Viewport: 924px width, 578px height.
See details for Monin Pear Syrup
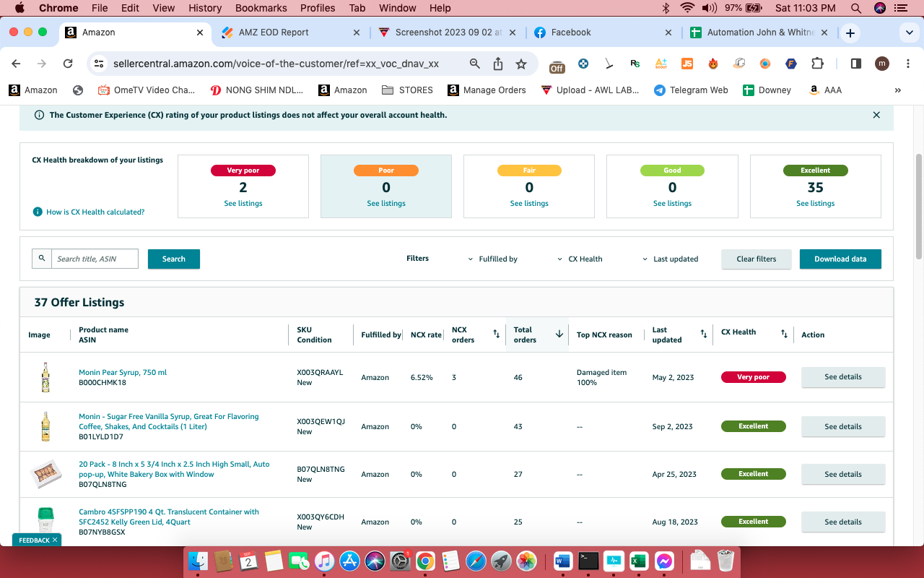pyautogui.click(x=843, y=377)
